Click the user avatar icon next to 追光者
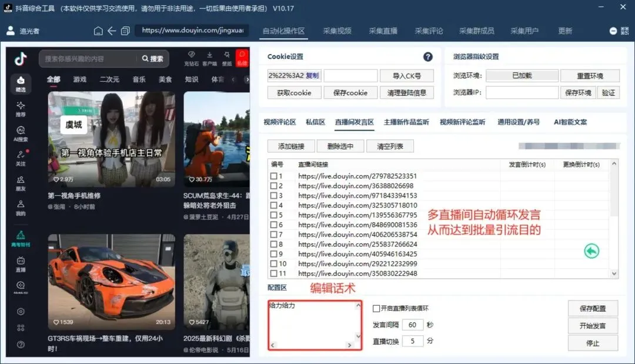The image size is (635, 364). pyautogui.click(x=11, y=31)
